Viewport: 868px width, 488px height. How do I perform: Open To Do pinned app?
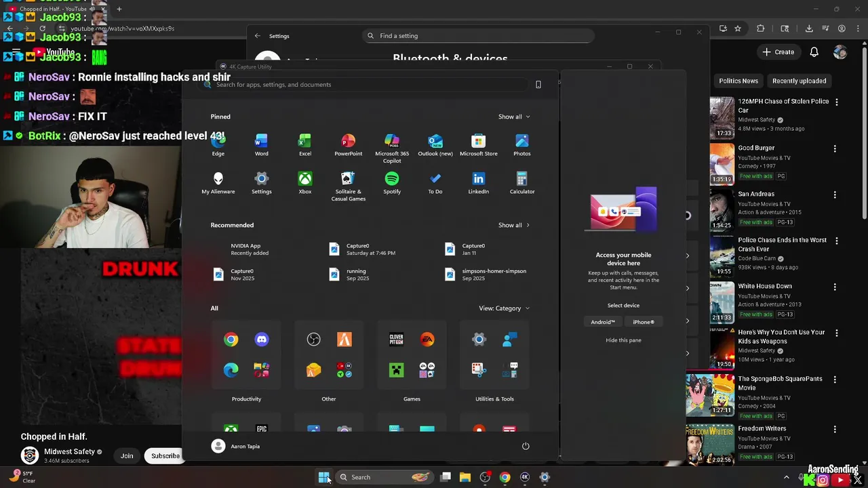pos(435,183)
